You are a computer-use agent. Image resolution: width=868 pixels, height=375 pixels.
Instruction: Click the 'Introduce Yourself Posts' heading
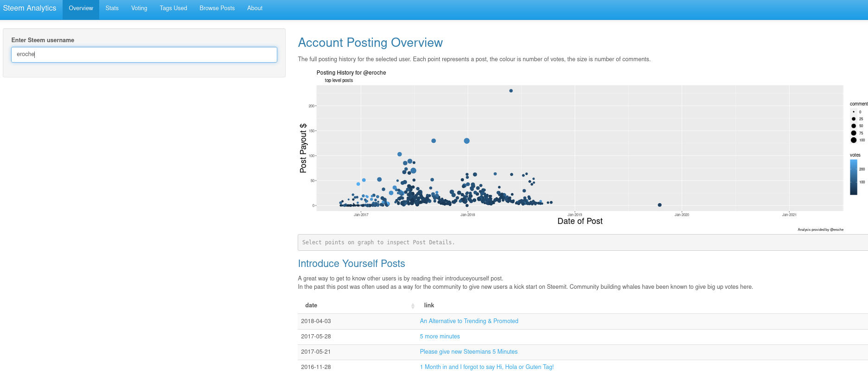(x=351, y=264)
